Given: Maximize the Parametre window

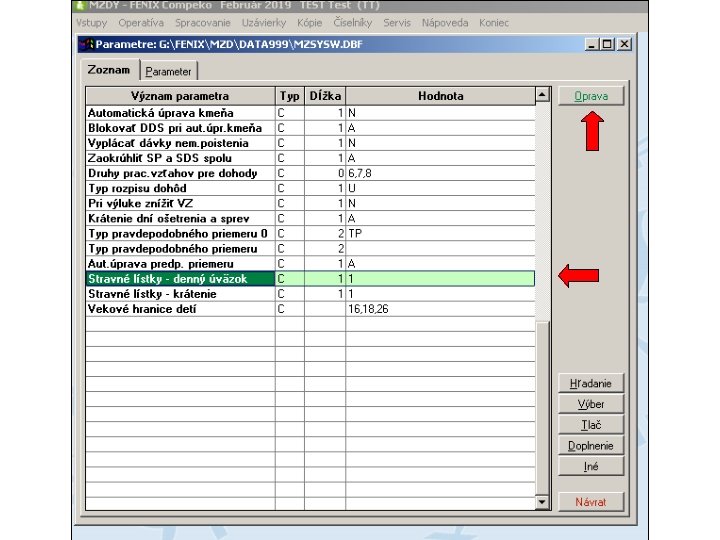Looking at the screenshot, I should coord(607,45).
